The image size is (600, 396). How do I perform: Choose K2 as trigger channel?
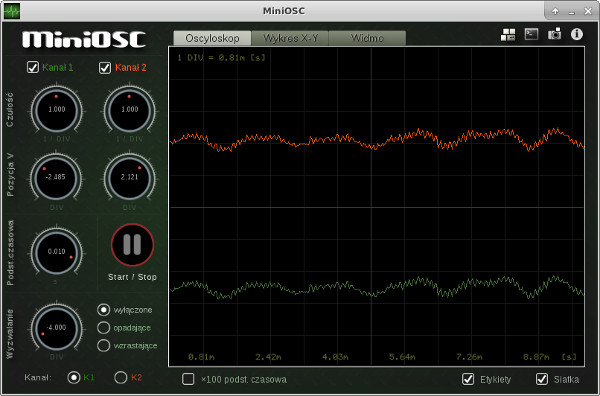[121, 378]
